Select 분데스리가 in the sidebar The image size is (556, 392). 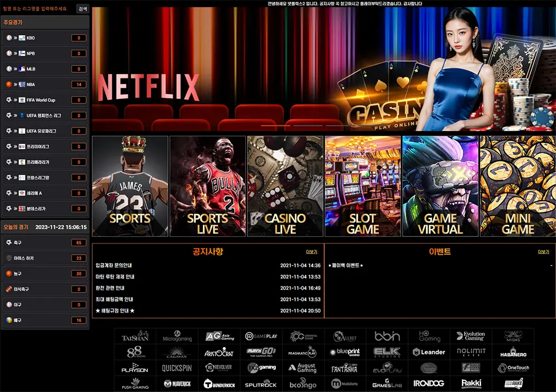coord(45,209)
